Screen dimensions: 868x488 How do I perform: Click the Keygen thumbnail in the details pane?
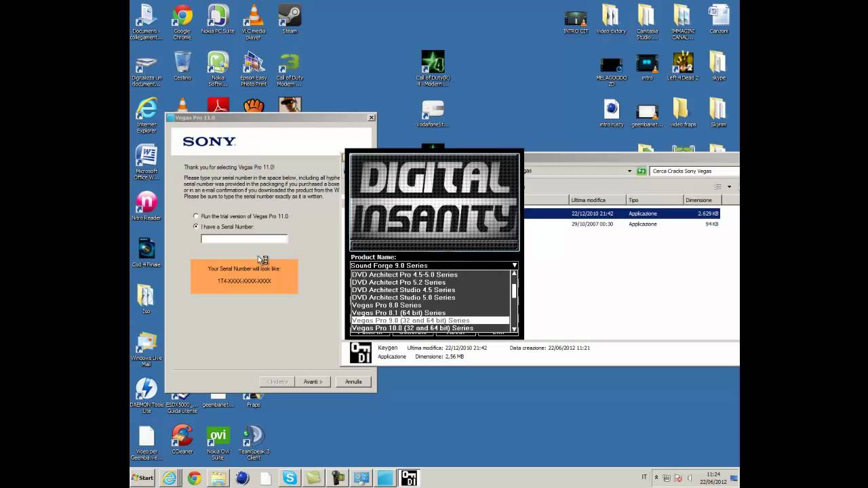click(x=360, y=352)
